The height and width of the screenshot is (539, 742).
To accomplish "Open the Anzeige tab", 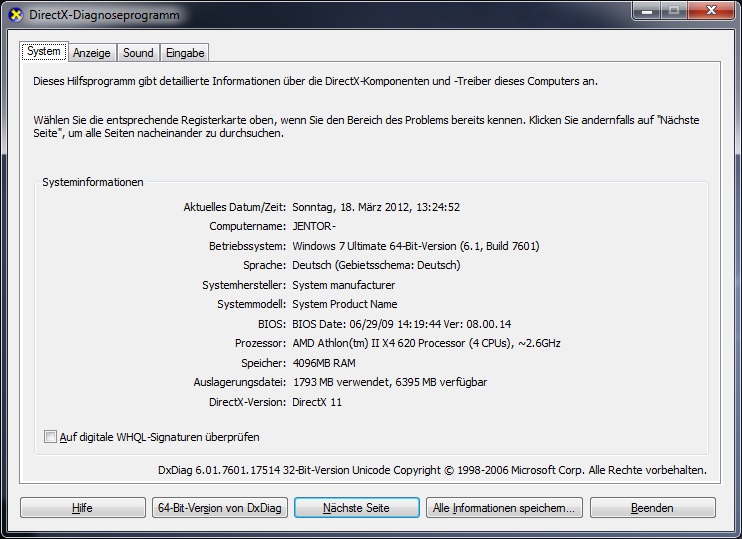I will coord(92,53).
